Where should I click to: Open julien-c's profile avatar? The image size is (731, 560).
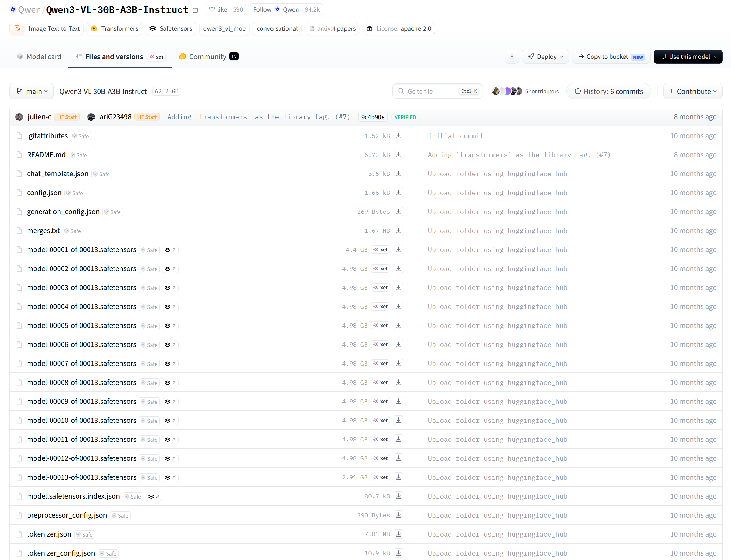[x=19, y=117]
